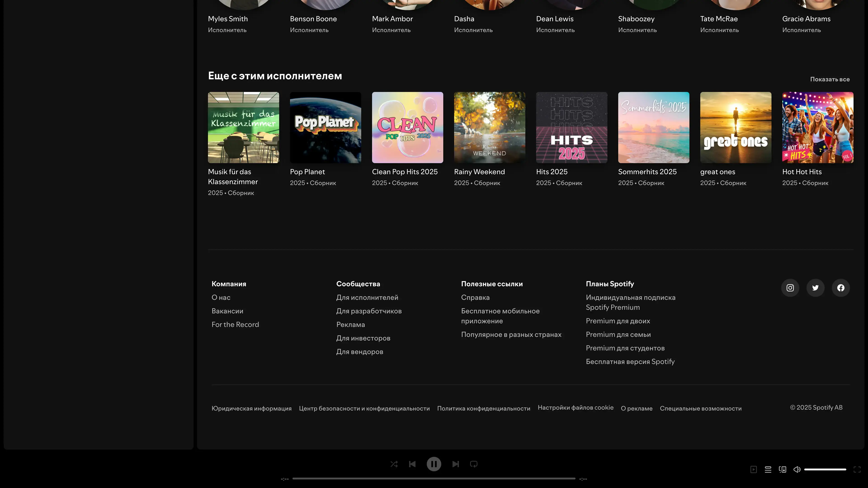
Task: Click the track progress bar
Action: (x=434, y=478)
